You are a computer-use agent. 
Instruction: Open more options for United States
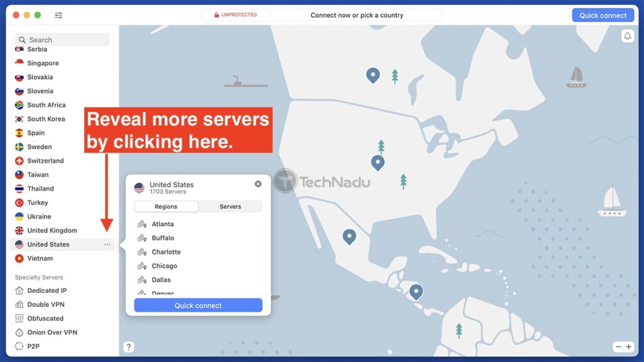(107, 244)
